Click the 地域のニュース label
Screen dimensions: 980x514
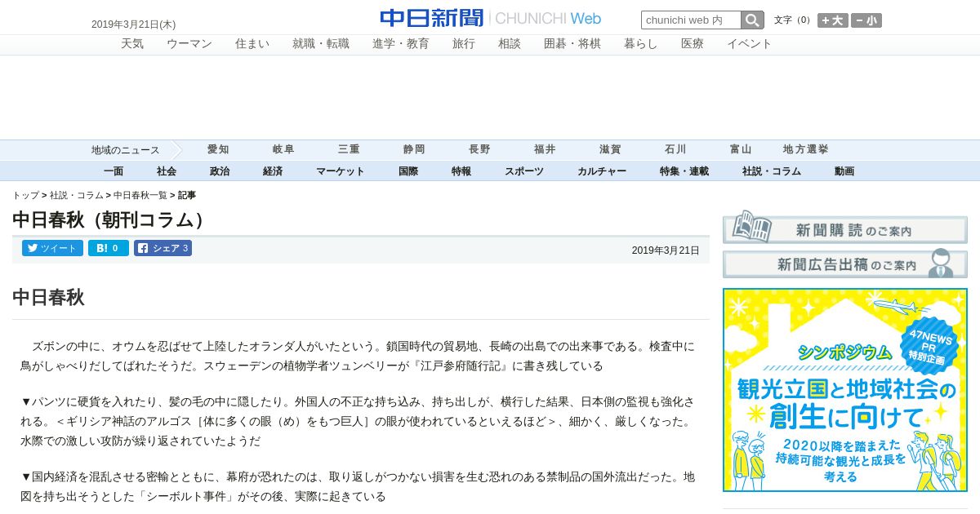point(126,150)
